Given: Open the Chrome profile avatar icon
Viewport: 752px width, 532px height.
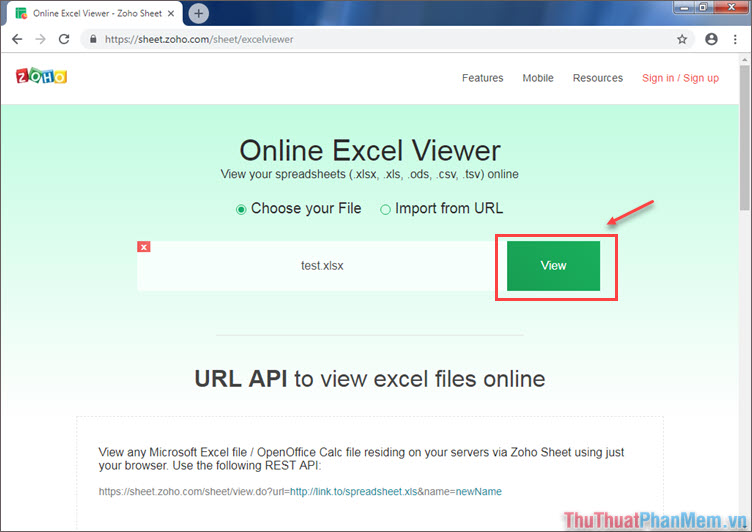Looking at the screenshot, I should point(711,39).
